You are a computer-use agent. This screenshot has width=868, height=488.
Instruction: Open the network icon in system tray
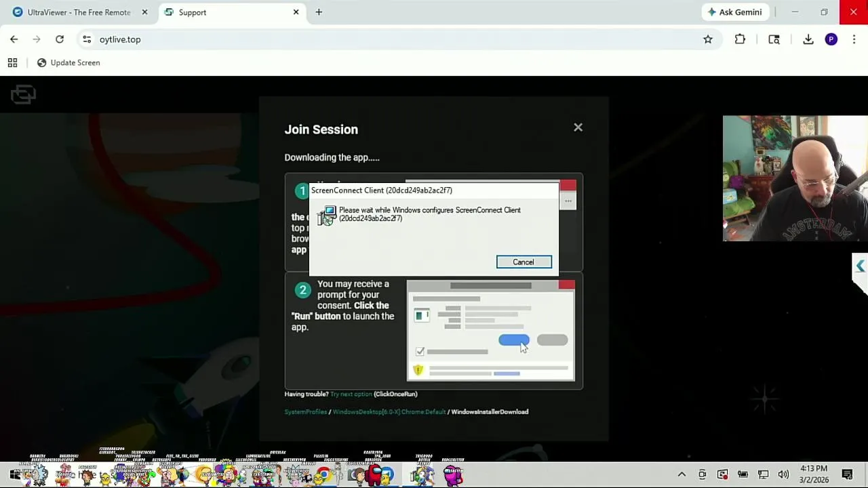[763, 474]
